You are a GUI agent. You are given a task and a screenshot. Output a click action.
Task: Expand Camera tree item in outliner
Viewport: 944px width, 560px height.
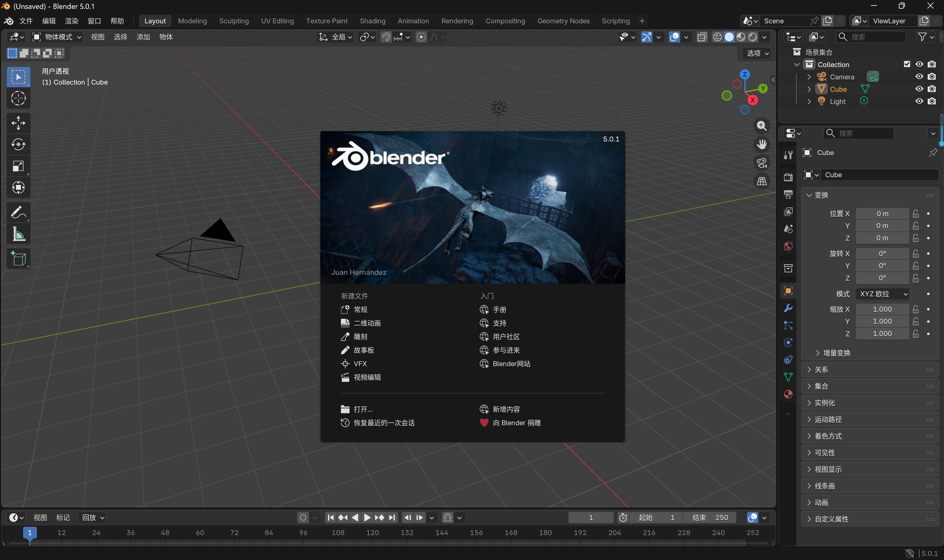click(x=809, y=77)
